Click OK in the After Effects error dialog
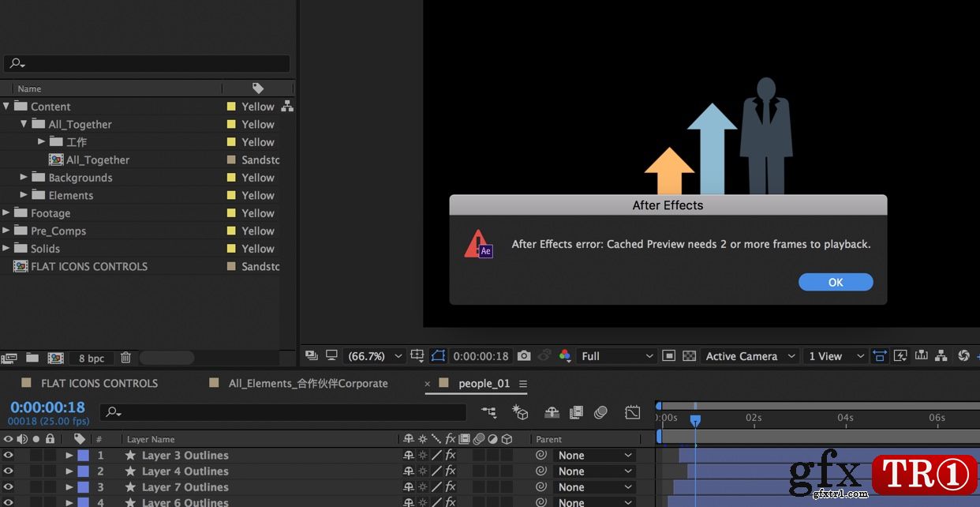This screenshot has height=507, width=980. pyautogui.click(x=836, y=282)
